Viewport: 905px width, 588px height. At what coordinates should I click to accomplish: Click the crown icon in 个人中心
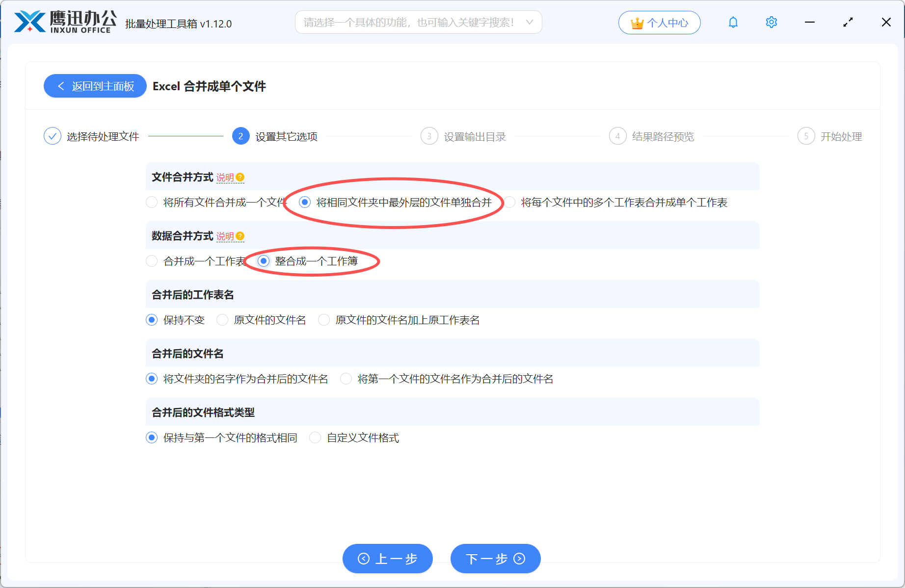click(637, 22)
